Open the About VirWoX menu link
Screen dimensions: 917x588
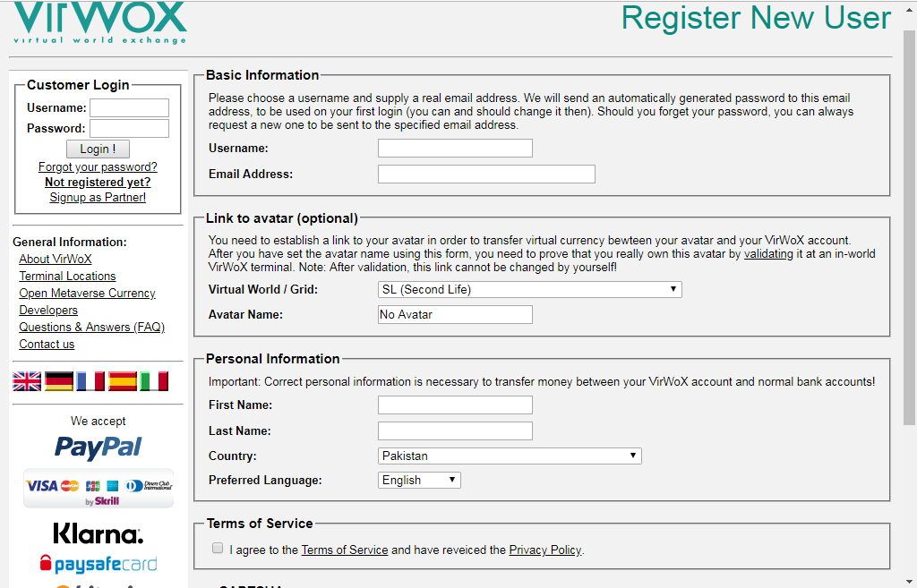(x=56, y=259)
